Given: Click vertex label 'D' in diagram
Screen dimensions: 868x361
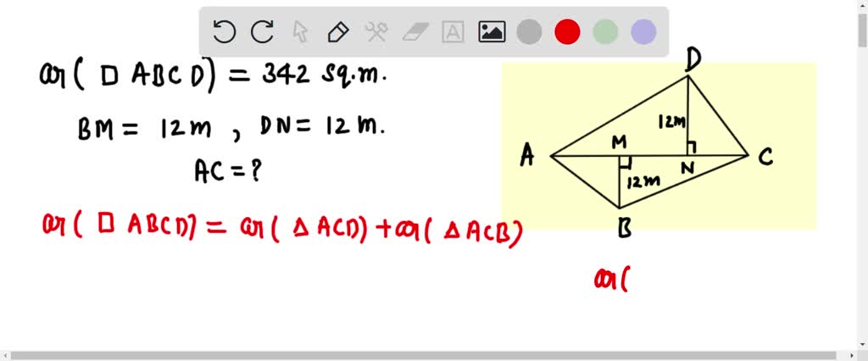Looking at the screenshot, I should click(x=693, y=60).
